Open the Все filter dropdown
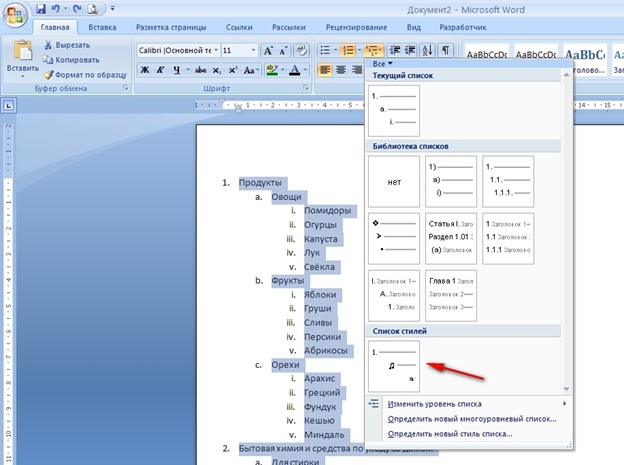 point(382,64)
